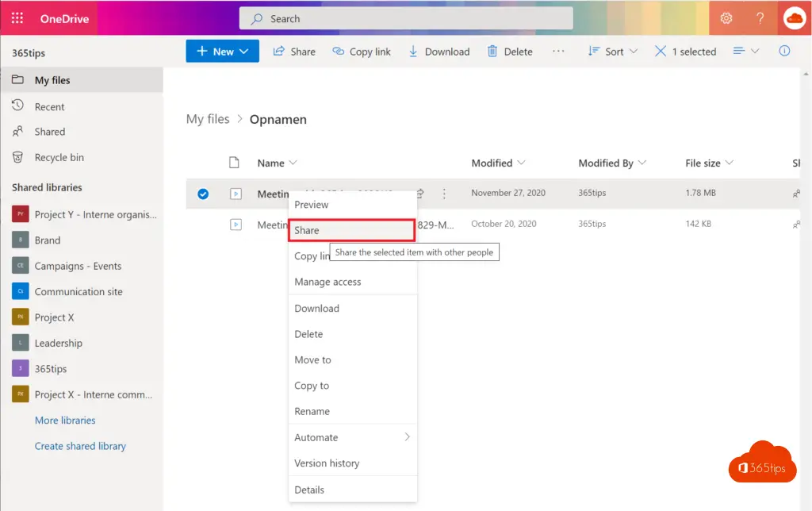This screenshot has width=812, height=511.
Task: Click the information details pane icon
Action: 784,51
